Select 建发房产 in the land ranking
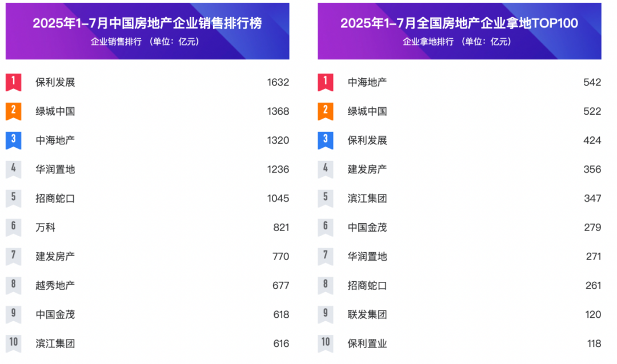Screen dimensions: 617x364 (x=367, y=169)
